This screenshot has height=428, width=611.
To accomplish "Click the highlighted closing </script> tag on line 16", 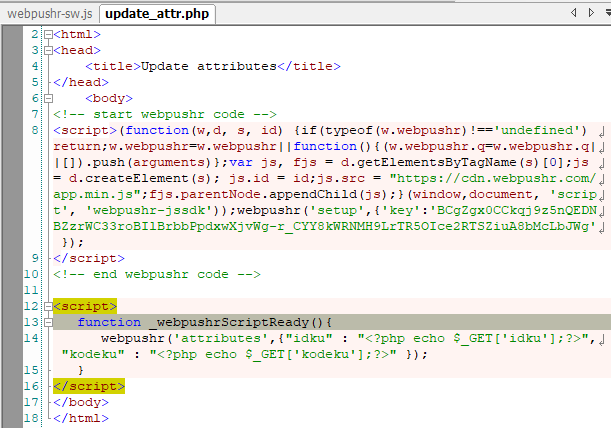I will [x=89, y=386].
